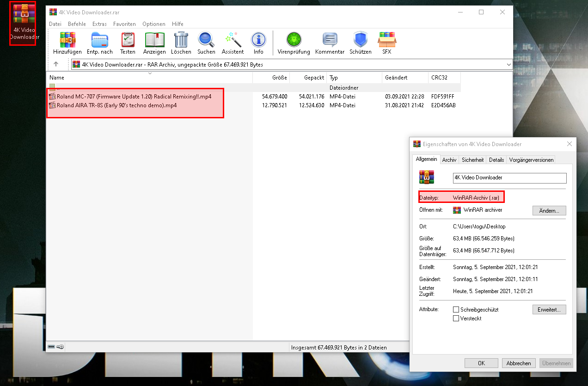Switch to the Sicherheit tab
The width and height of the screenshot is (588, 386).
tap(472, 159)
